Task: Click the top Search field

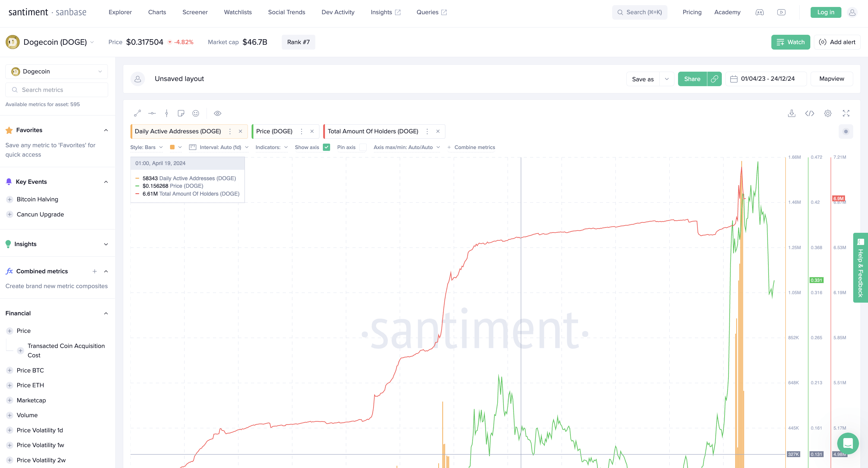Action: tap(640, 12)
